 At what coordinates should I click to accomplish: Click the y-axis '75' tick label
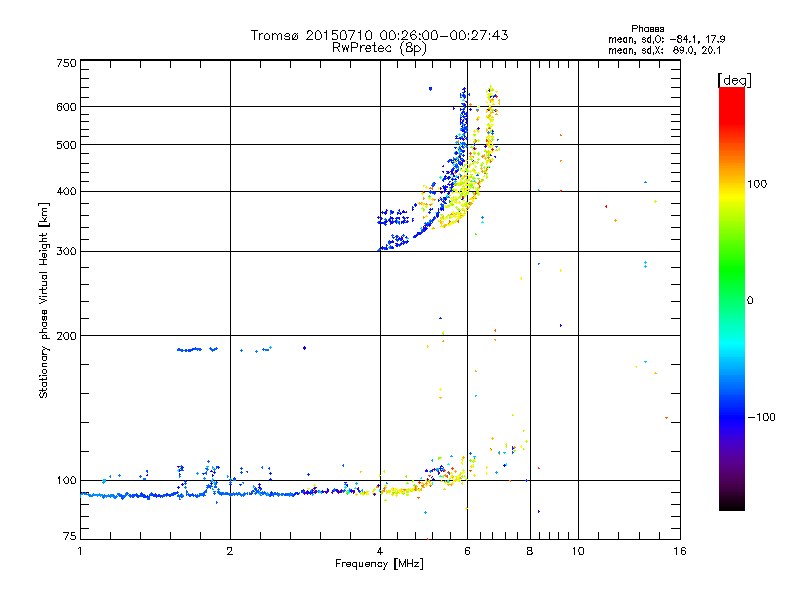[x=70, y=536]
